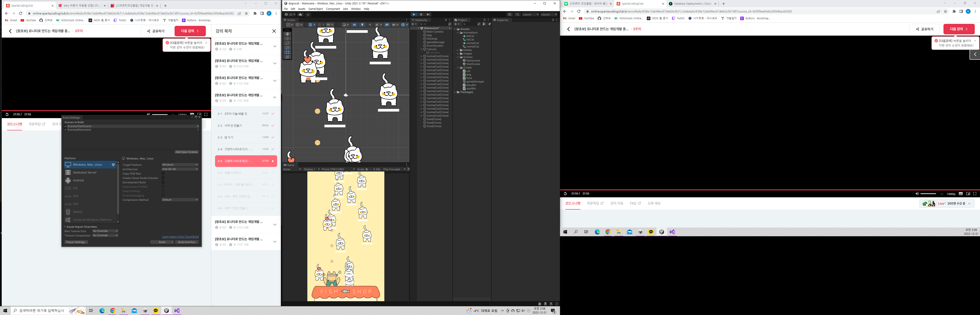The width and height of the screenshot is (980, 315).
Task: Open Unity Version Control icon beside cloud
Action: tap(308, 14)
